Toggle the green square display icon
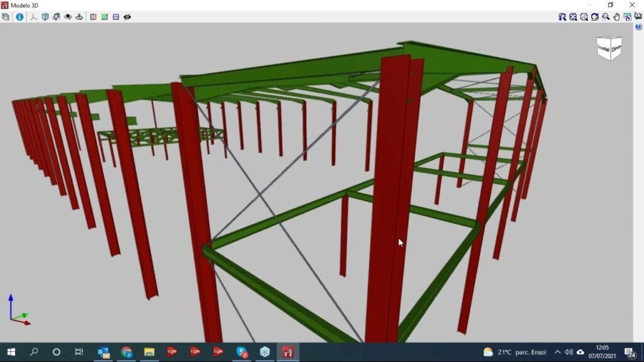 [x=104, y=17]
